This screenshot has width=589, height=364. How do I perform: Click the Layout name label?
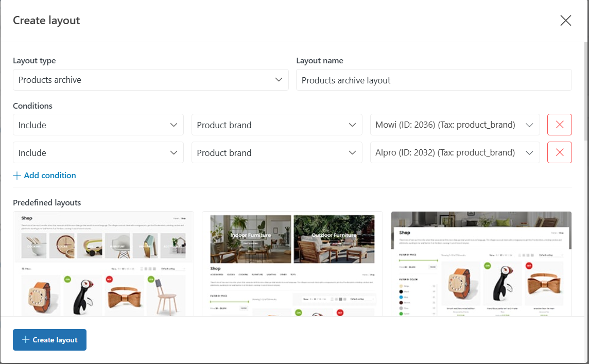pyautogui.click(x=320, y=60)
